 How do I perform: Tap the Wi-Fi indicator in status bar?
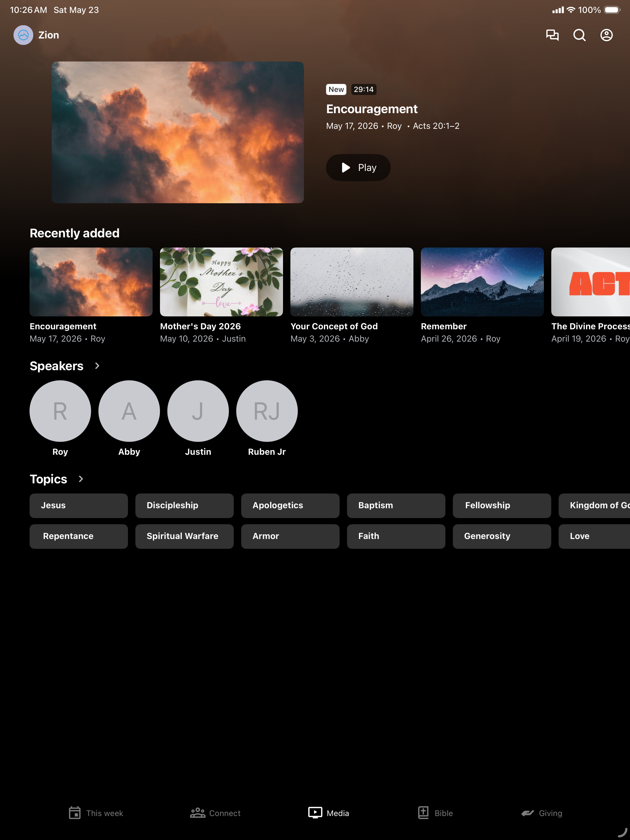tap(570, 10)
